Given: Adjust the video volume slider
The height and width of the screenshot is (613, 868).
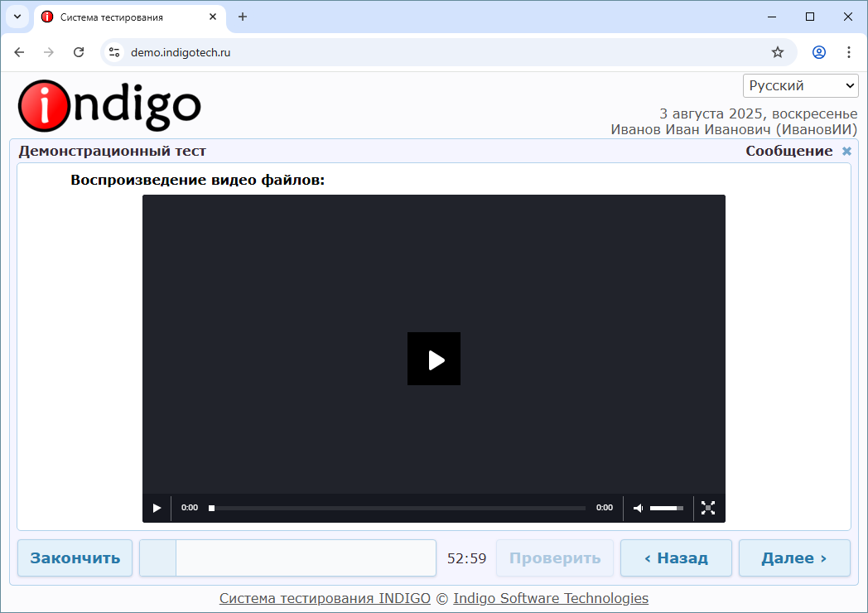Looking at the screenshot, I should (667, 508).
